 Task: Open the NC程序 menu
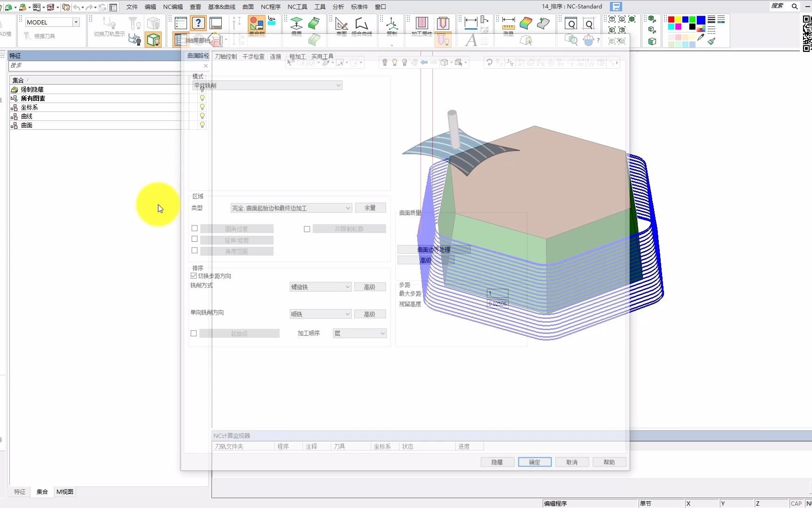[270, 7]
